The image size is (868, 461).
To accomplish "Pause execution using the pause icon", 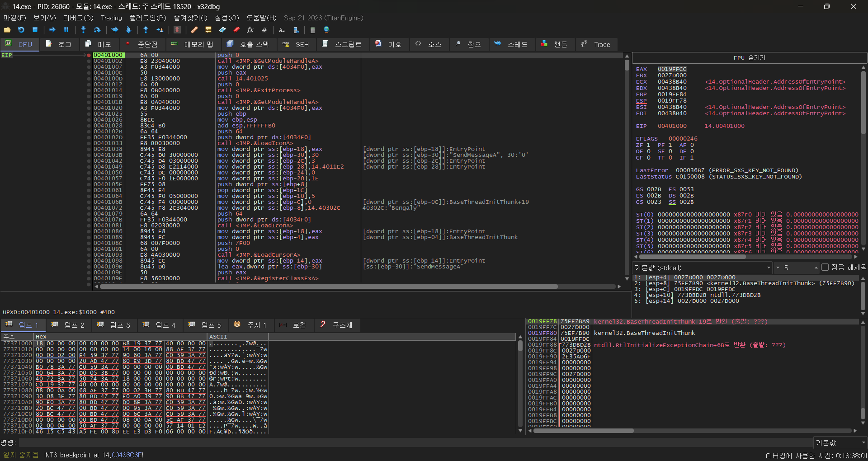I will 66,30.
